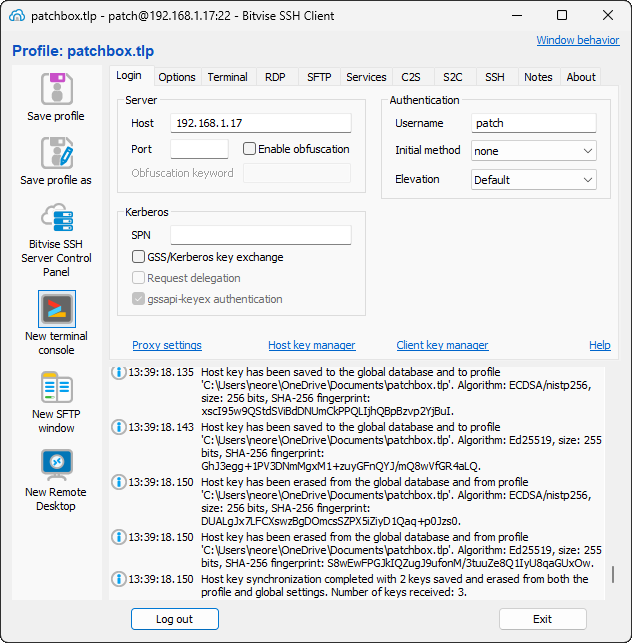Open Client key manager link
Image resolution: width=632 pixels, height=643 pixels.
pos(442,345)
